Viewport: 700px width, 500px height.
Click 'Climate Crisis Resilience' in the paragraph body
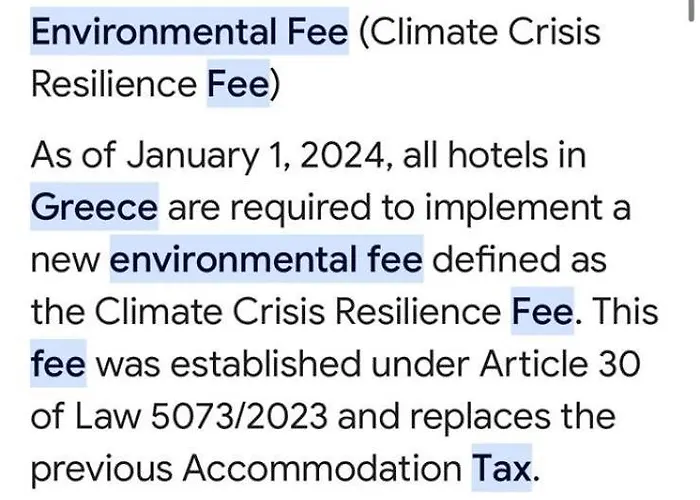pos(298,311)
